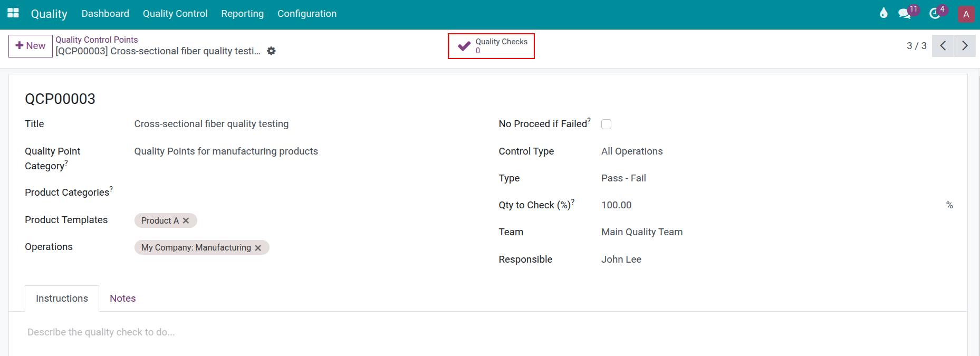Click the water drop debug icon
980x356 pixels.
point(883,13)
